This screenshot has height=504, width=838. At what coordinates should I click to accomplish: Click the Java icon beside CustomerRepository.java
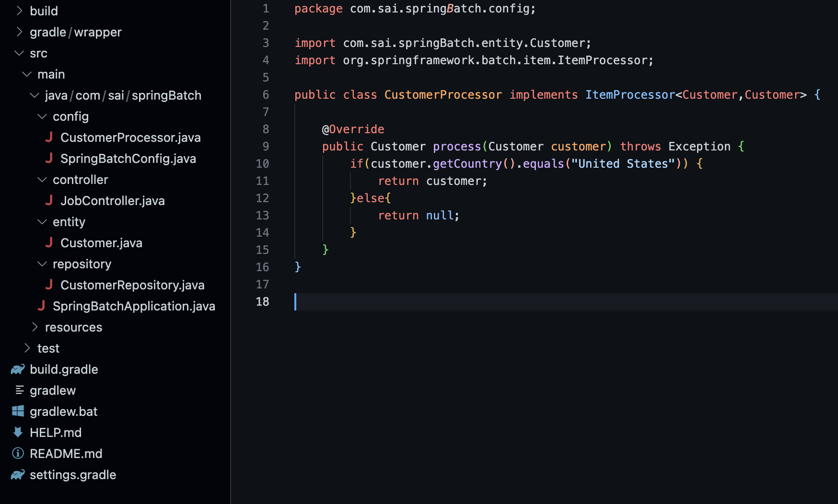click(49, 285)
